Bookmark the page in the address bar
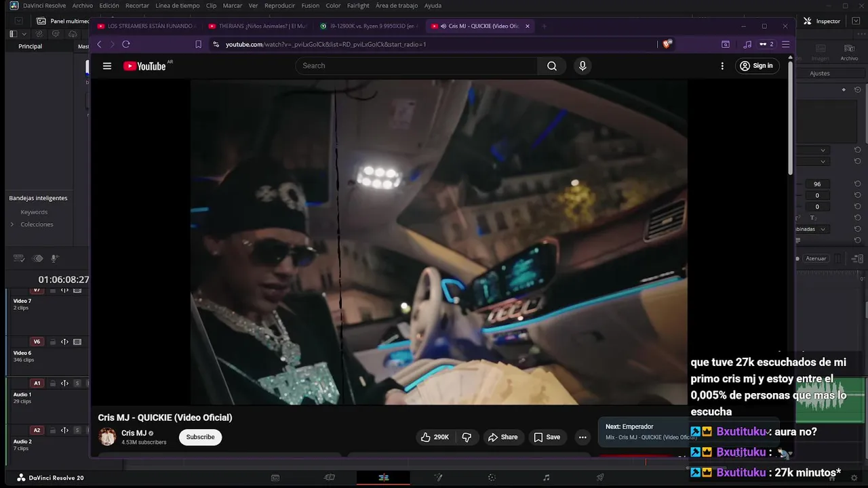 (x=198, y=44)
